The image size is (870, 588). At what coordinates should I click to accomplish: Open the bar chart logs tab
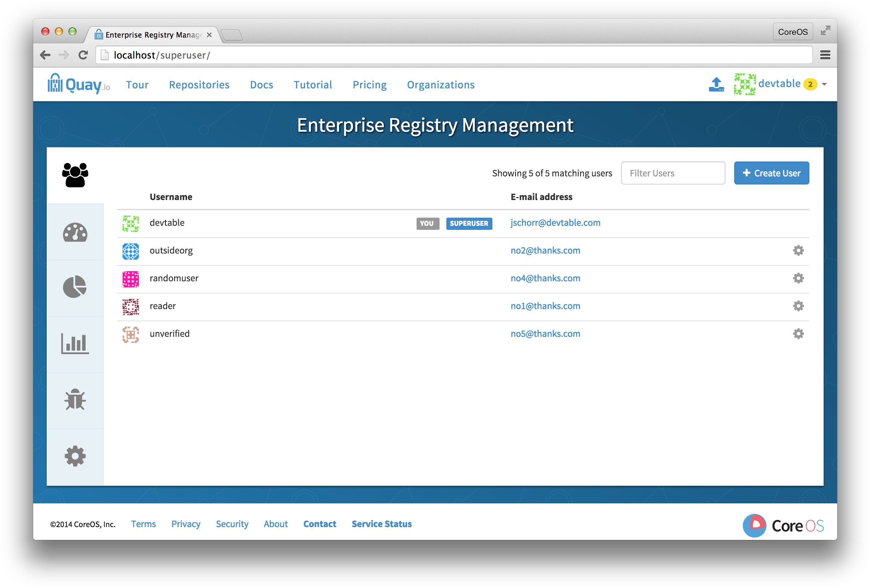pyautogui.click(x=75, y=343)
